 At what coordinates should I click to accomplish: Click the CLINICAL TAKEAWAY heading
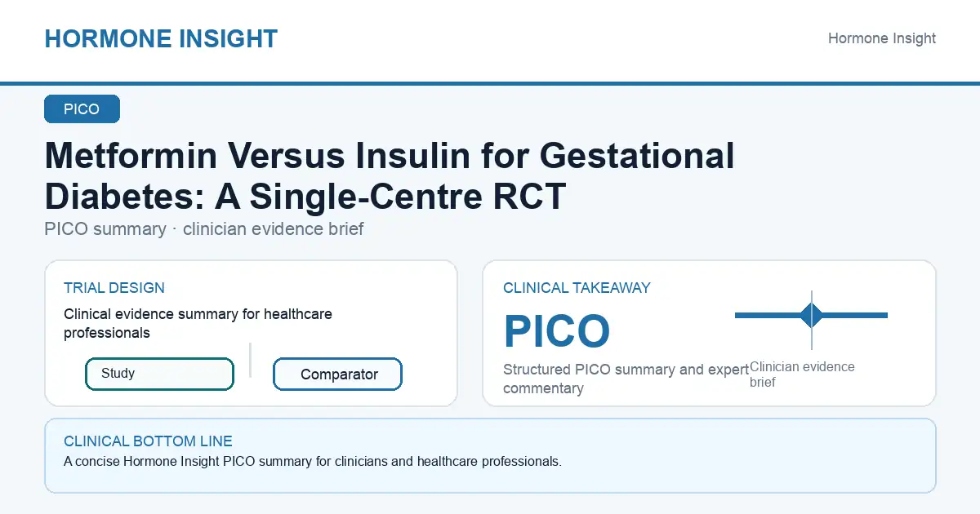(x=577, y=288)
